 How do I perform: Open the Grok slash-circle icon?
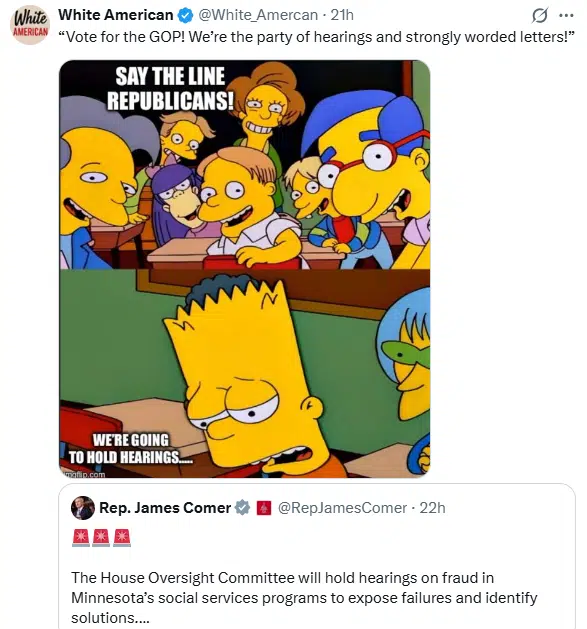pos(539,16)
